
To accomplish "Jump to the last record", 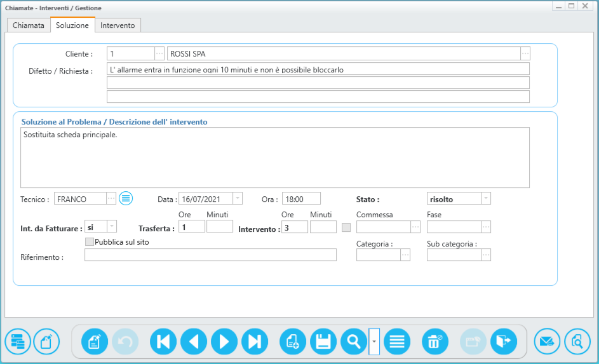I will pos(255,342).
